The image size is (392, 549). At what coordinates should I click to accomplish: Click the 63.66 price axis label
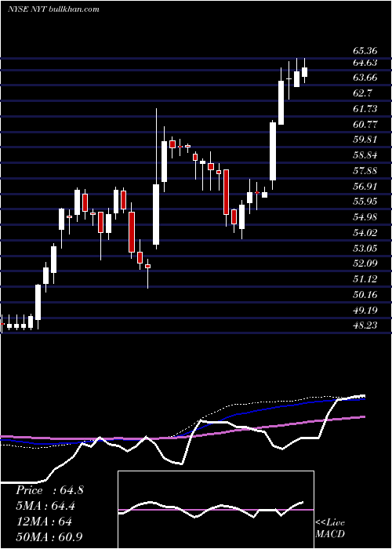coord(365,78)
